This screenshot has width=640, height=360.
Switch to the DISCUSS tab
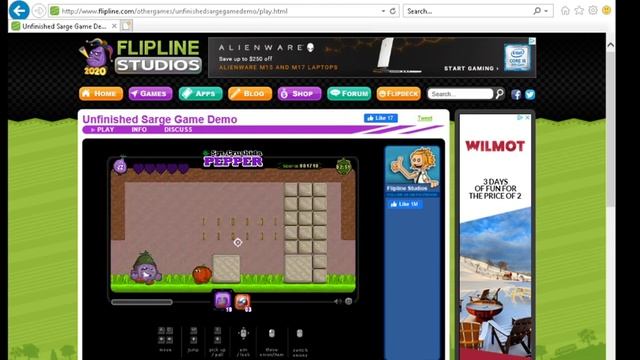178,129
